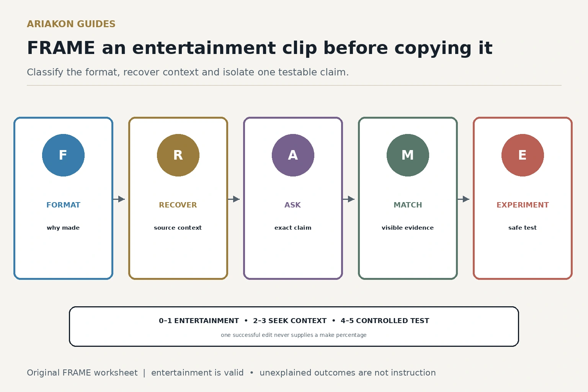Click the '2–3 SEEK CONTEXT' score text
This screenshot has height=392, width=588.
pyautogui.click(x=290, y=321)
